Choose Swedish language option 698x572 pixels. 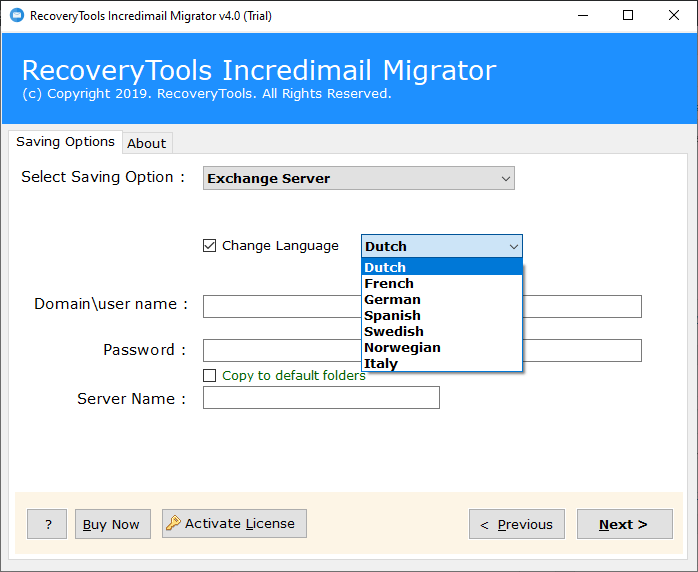pyautogui.click(x=442, y=331)
